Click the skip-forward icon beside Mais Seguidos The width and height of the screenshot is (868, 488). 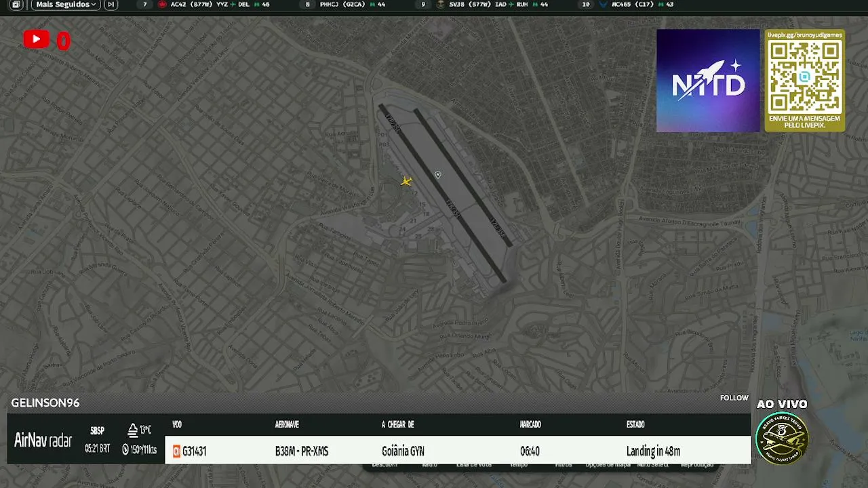(111, 5)
